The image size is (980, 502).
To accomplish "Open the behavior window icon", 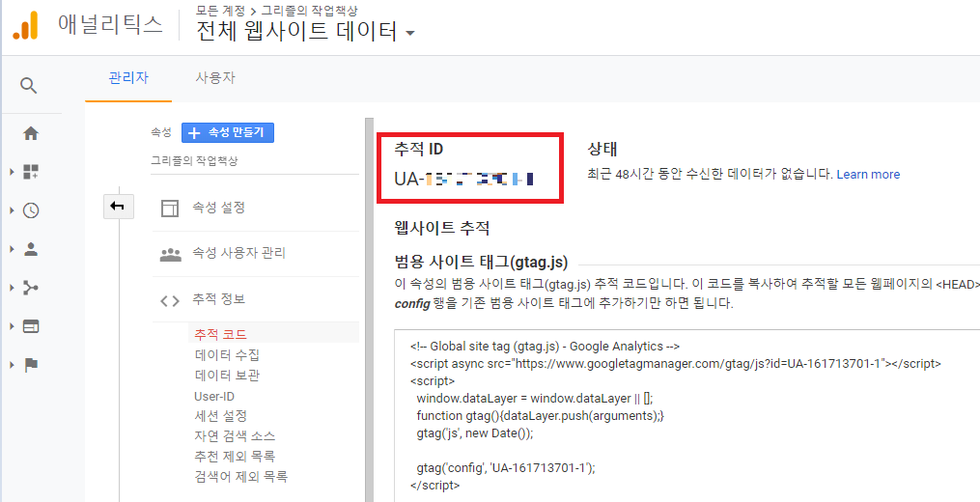I will click(x=31, y=326).
